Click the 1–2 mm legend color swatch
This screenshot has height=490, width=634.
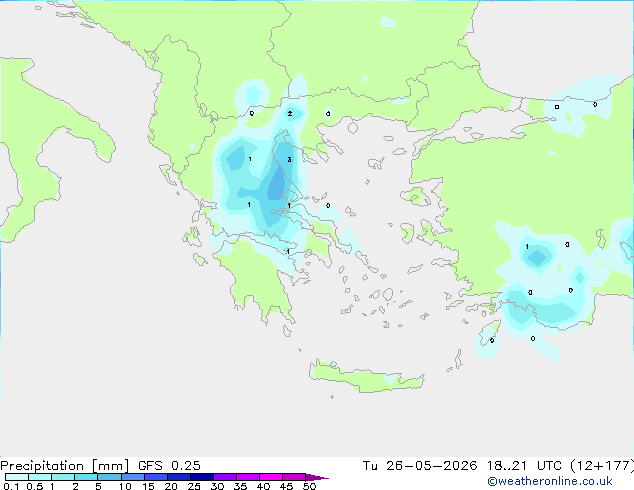pos(63,477)
